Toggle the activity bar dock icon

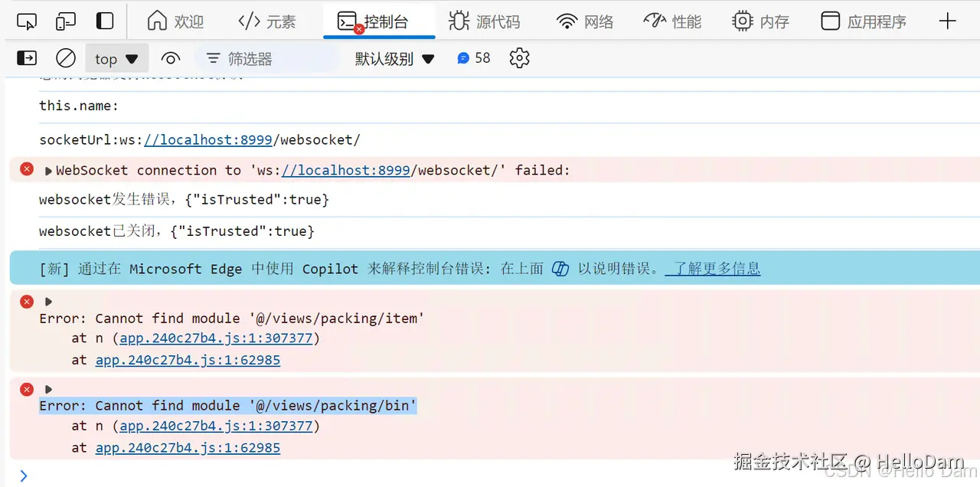(105, 21)
